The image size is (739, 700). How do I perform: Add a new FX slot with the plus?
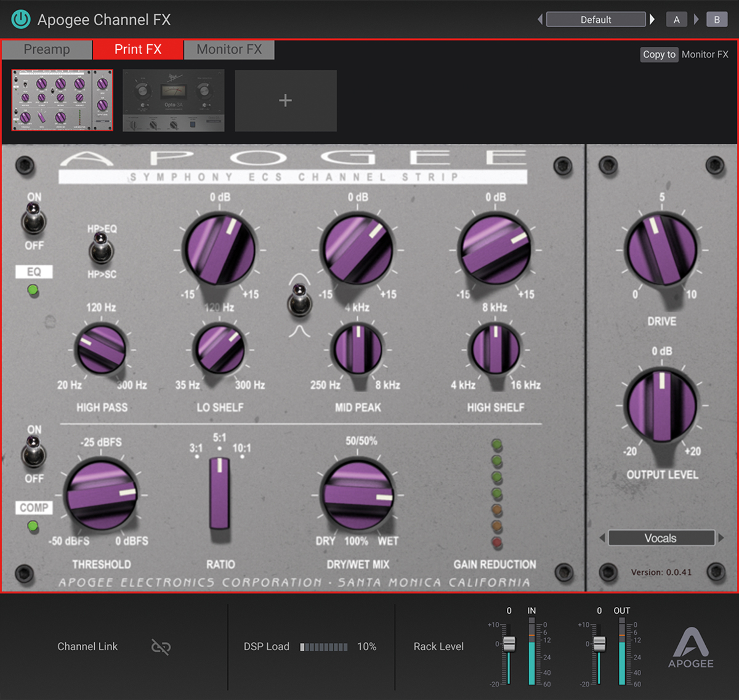coord(285,100)
